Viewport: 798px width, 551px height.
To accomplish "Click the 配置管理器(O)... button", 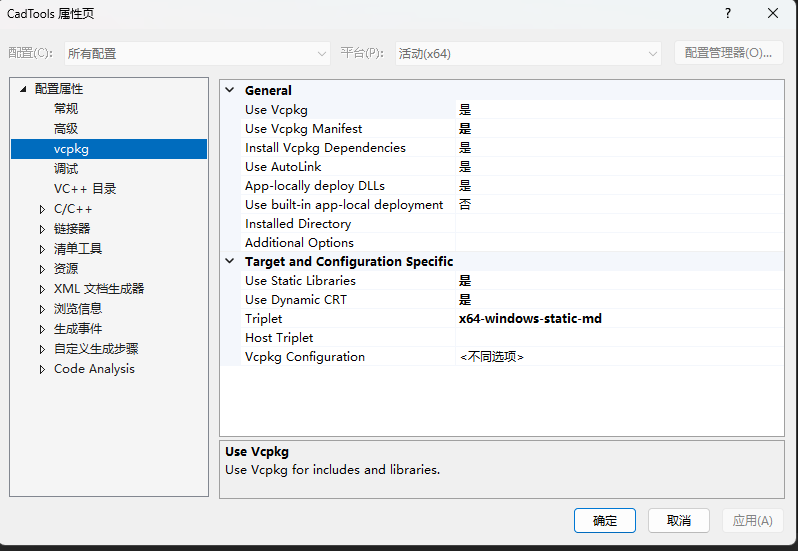I will click(728, 53).
